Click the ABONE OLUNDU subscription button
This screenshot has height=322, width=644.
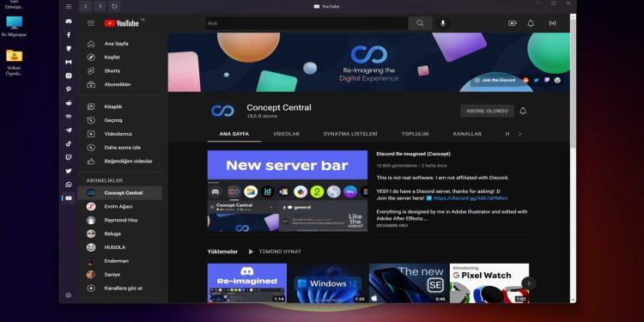(487, 111)
